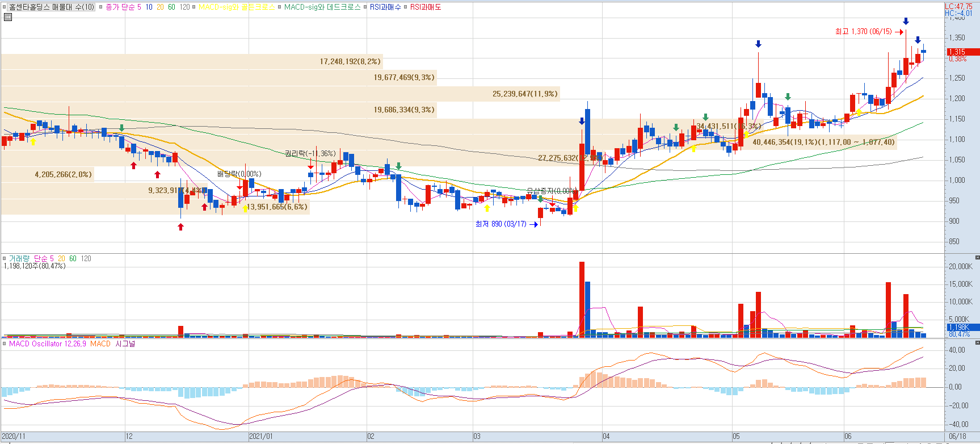
Task: Click the LC:47.75 readout
Action: click(958, 6)
